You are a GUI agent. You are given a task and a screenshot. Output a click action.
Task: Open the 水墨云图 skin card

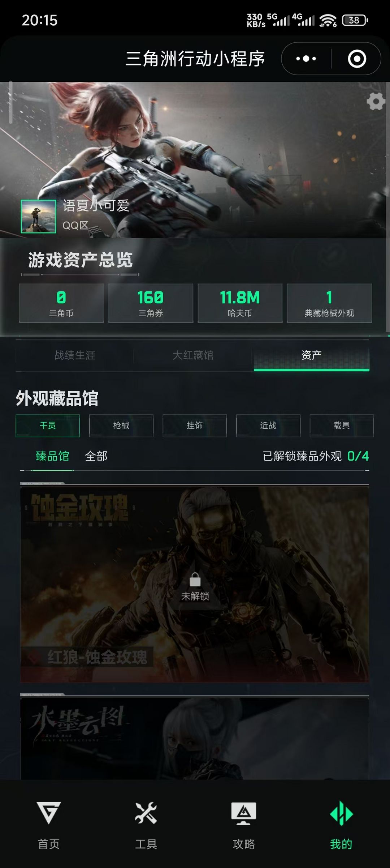pyautogui.click(x=195, y=737)
